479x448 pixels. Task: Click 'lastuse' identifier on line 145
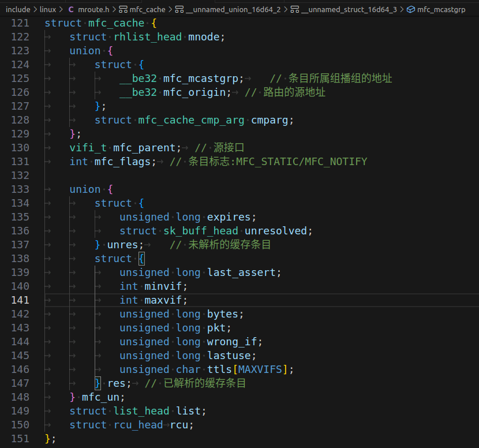(229, 356)
